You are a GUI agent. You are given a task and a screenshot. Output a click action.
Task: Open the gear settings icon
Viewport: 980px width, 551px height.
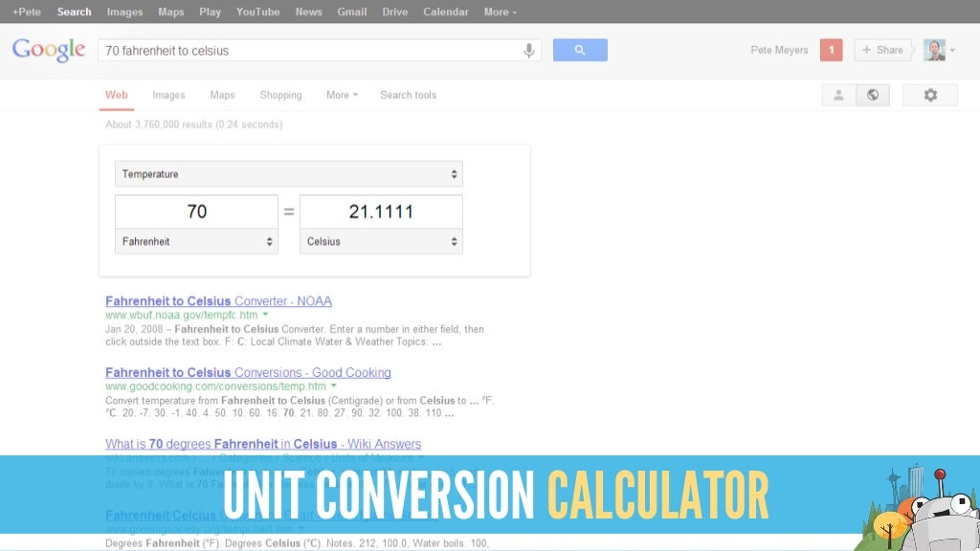[930, 95]
